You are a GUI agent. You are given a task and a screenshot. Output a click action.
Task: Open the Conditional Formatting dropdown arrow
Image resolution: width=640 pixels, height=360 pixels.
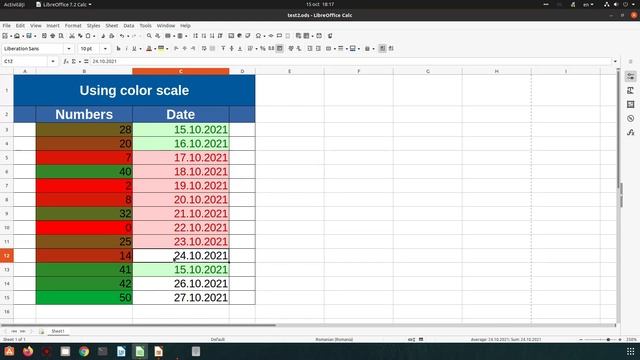373,49
